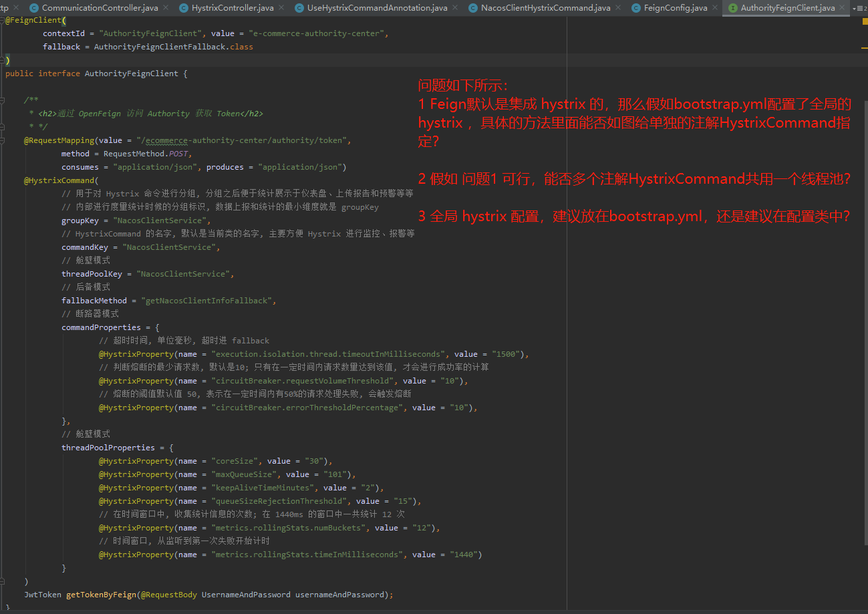The height and width of the screenshot is (614, 868).
Task: Collapse the @FeignClient annotation block
Action: click(x=3, y=21)
